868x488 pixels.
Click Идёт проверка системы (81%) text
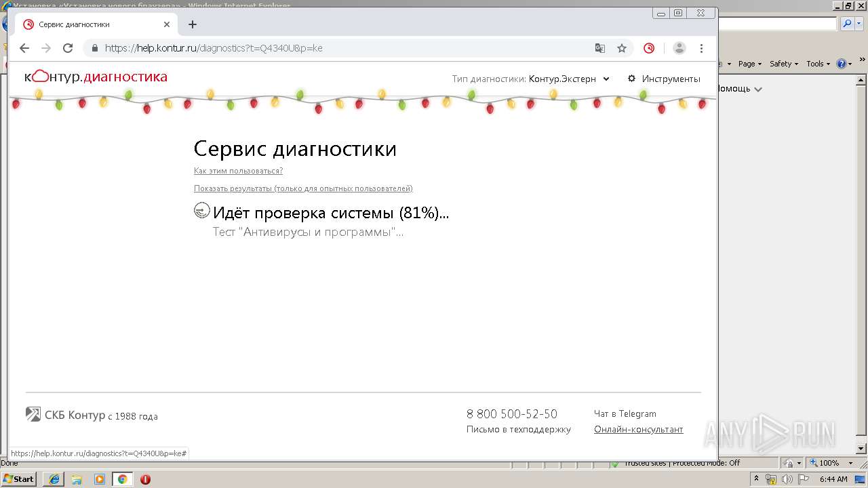331,213
